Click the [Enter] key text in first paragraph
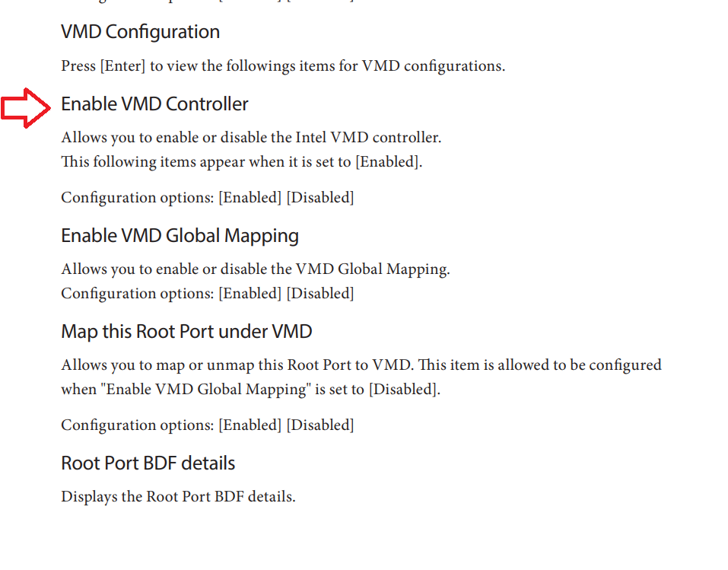Screen dimensions: 728x570 (x=122, y=66)
